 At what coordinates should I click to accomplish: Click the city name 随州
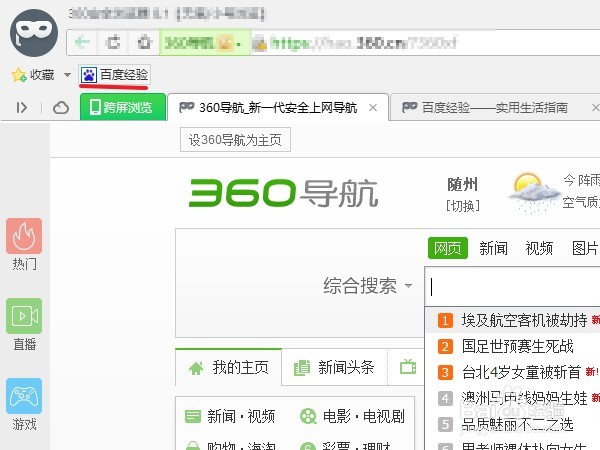(462, 185)
